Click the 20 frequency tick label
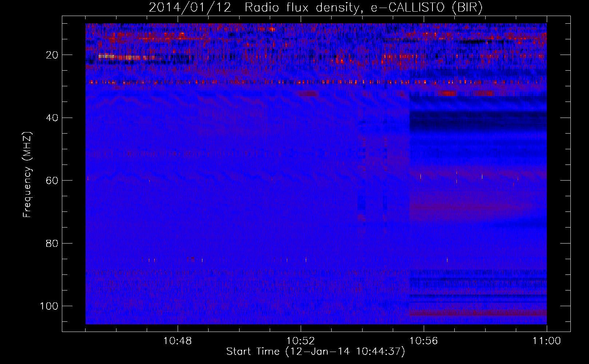This screenshot has width=589, height=364. (52, 55)
